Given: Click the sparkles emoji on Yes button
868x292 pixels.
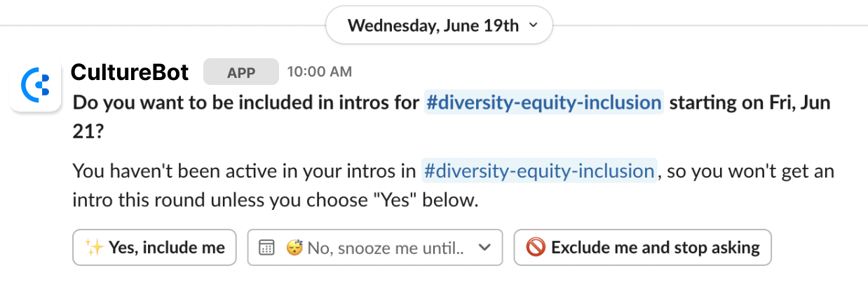Looking at the screenshot, I should tap(94, 248).
